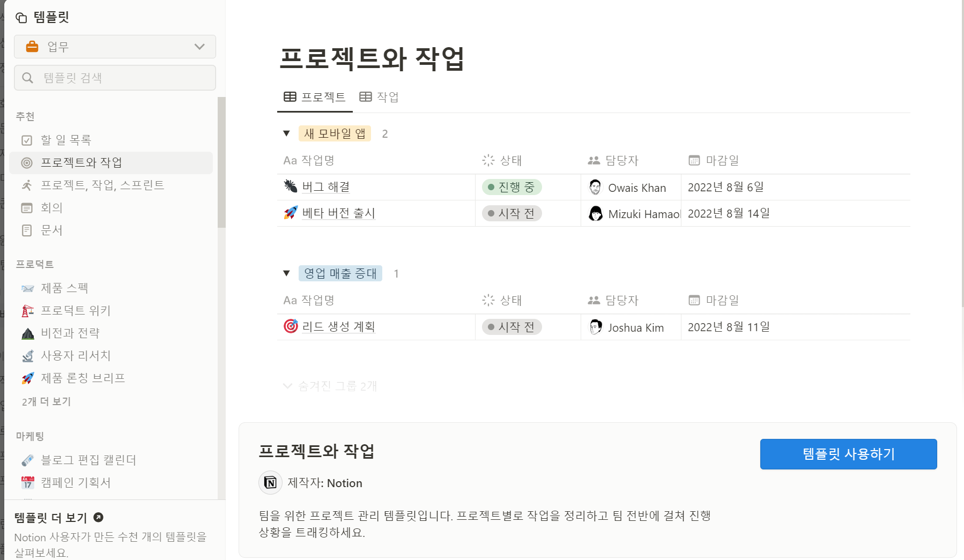964x560 pixels.
Task: Click the microscope icon beside 사용자 리서치
Action: (28, 356)
